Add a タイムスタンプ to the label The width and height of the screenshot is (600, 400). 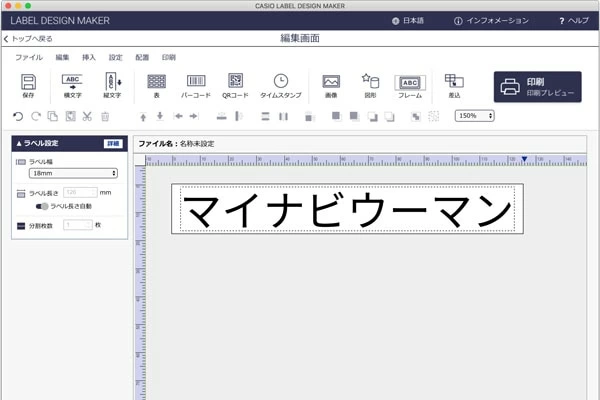(x=281, y=85)
